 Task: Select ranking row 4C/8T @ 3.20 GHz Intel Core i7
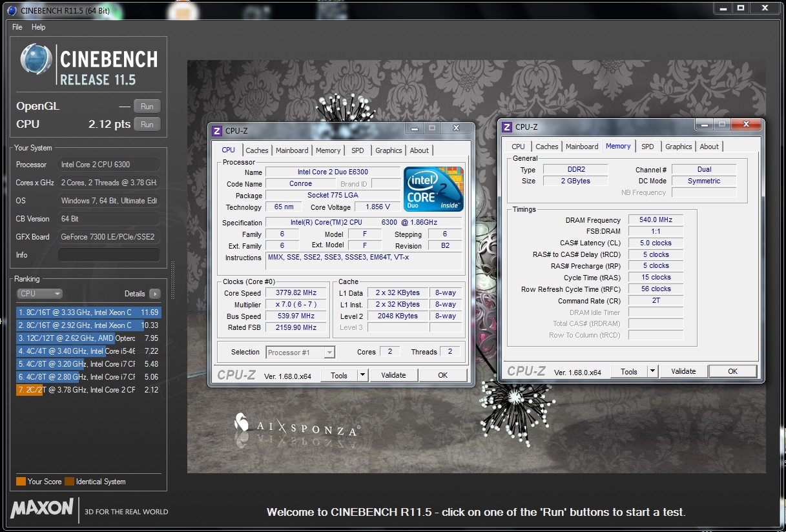(x=88, y=364)
